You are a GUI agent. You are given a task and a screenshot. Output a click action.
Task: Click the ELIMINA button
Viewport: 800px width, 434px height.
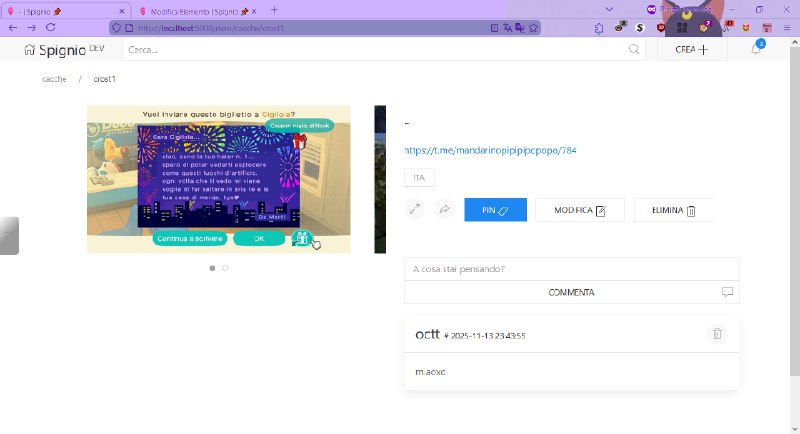[x=674, y=210]
